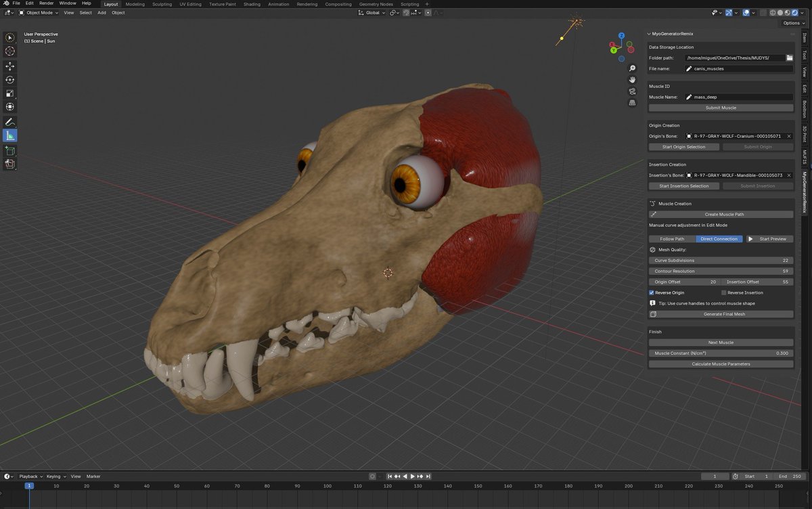Image resolution: width=812 pixels, height=509 pixels.
Task: Enable wireframe viewport shading
Action: click(773, 12)
